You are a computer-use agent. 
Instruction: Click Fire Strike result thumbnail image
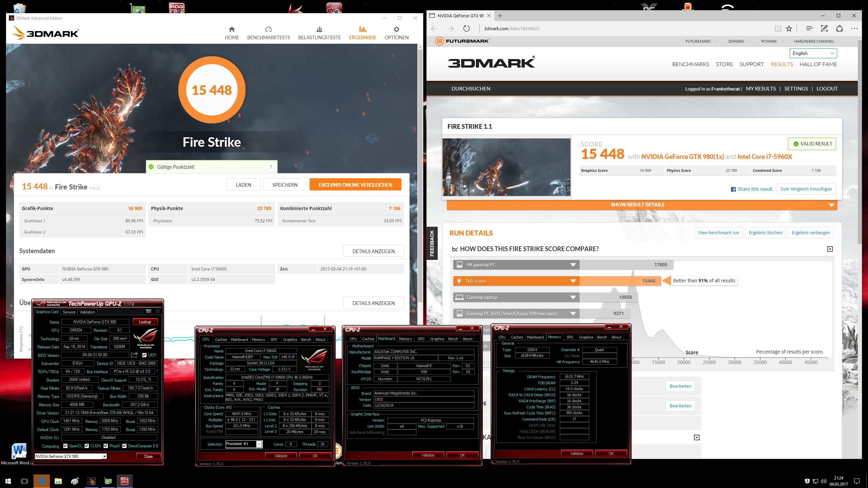click(506, 167)
